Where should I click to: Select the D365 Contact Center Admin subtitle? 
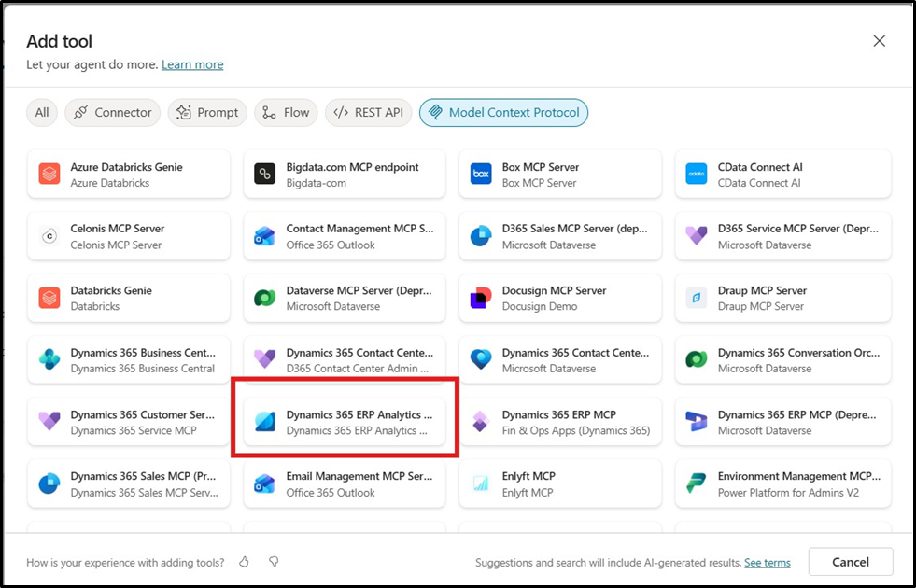358,369
